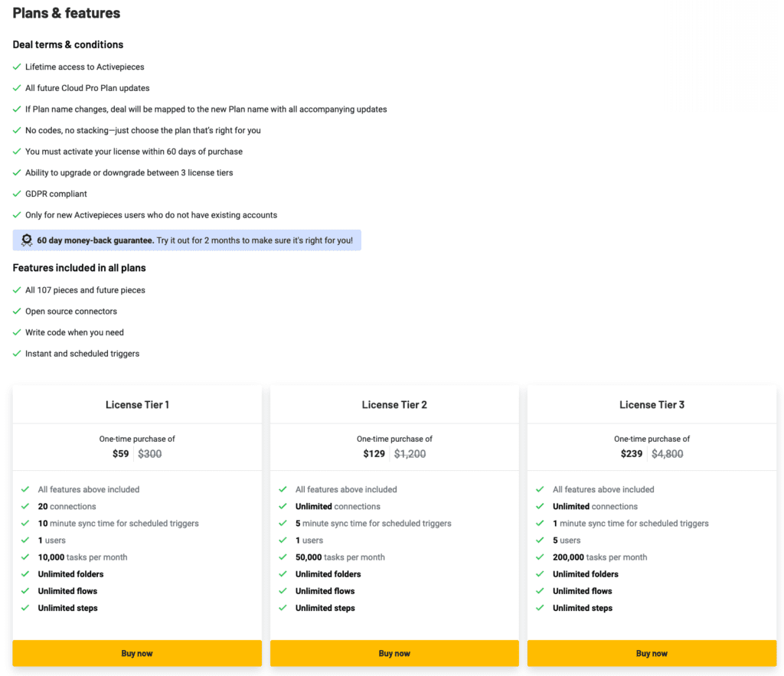Screen dimensions: 784x676
Task: Click Buy now under License Tier 2
Action: (x=394, y=653)
